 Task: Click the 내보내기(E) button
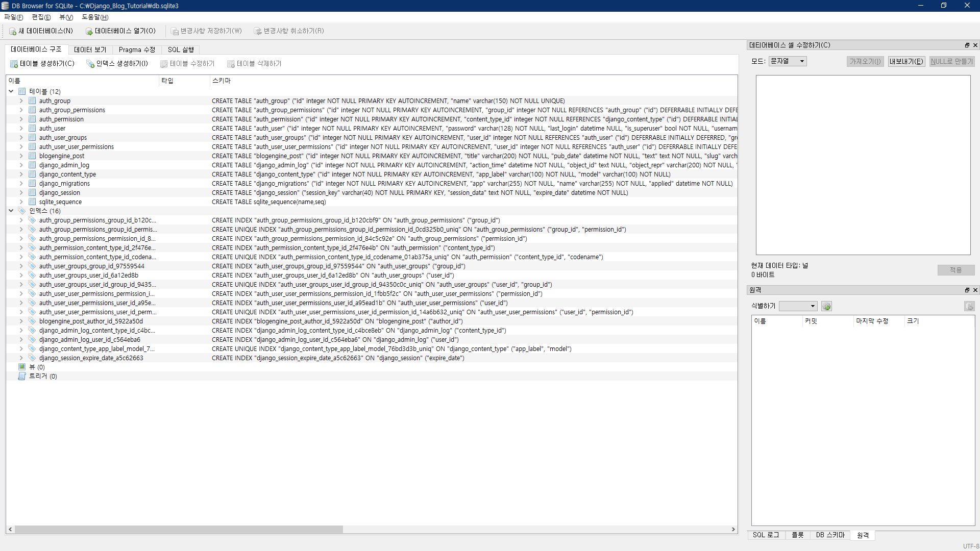pyautogui.click(x=906, y=61)
